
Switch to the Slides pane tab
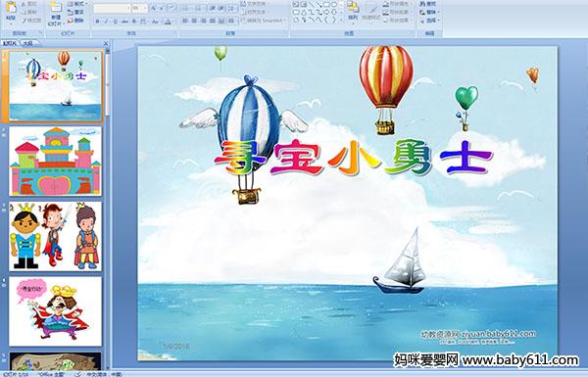pos(10,43)
